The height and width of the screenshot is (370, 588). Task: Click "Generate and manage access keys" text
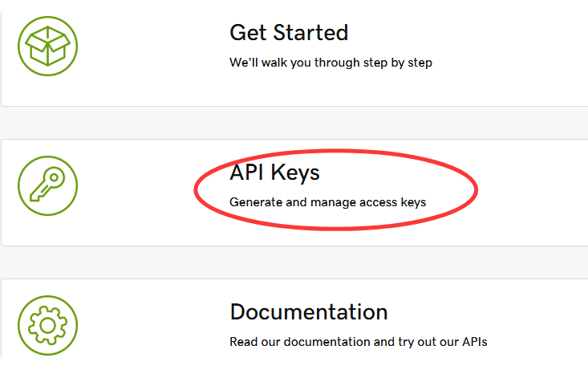tap(327, 202)
